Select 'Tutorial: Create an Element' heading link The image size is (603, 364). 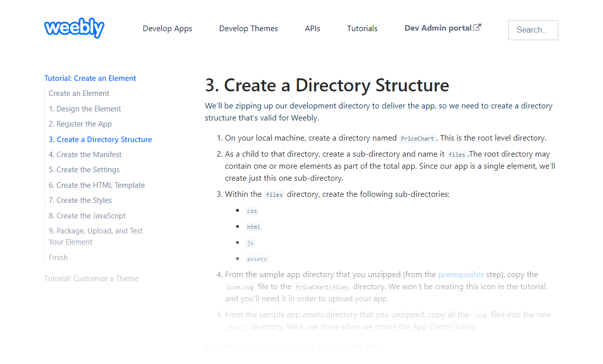coord(90,78)
